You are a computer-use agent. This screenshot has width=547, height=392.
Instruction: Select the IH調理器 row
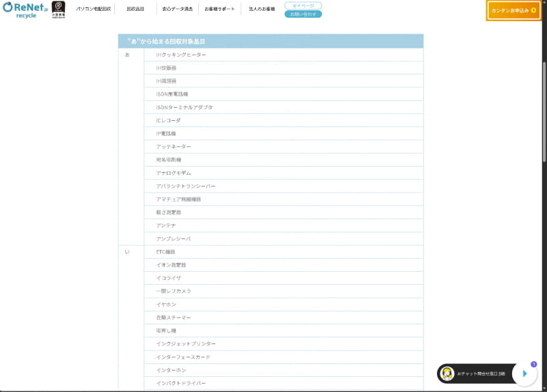(284, 81)
